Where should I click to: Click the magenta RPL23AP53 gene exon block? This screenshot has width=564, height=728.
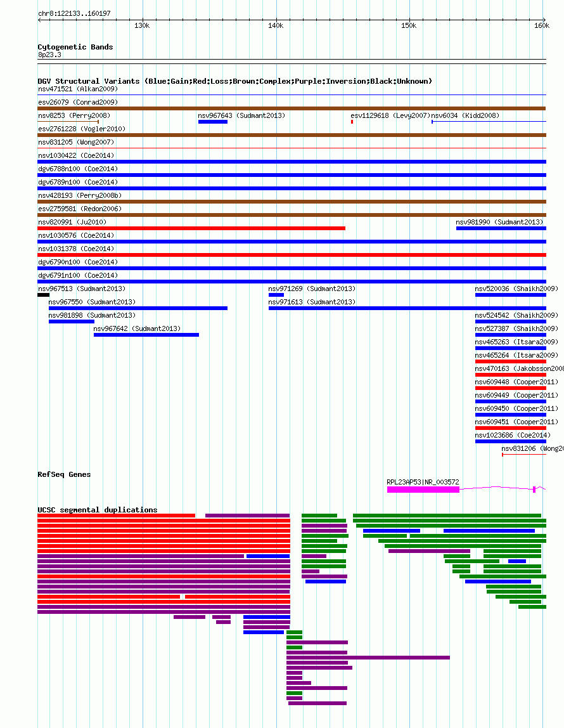tap(423, 490)
